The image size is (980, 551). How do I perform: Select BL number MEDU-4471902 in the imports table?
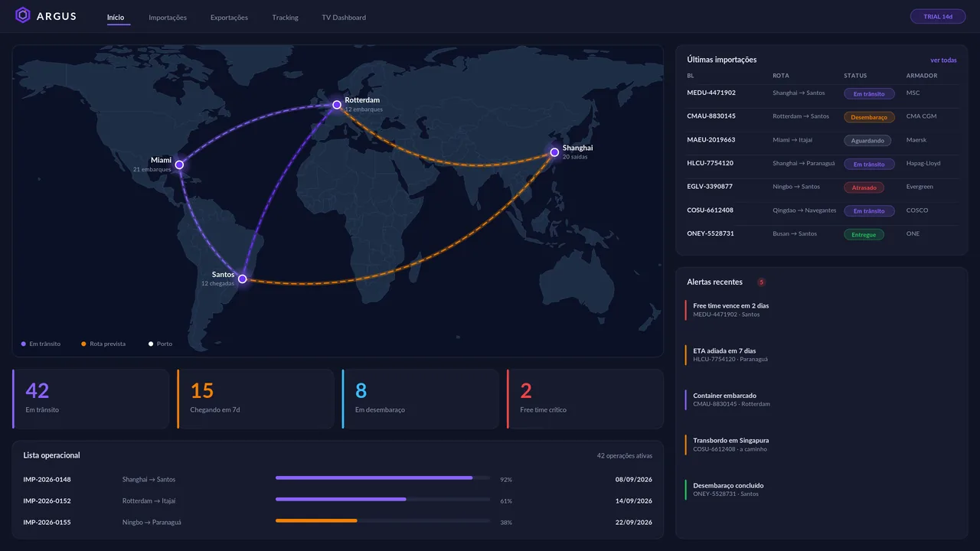coord(711,93)
